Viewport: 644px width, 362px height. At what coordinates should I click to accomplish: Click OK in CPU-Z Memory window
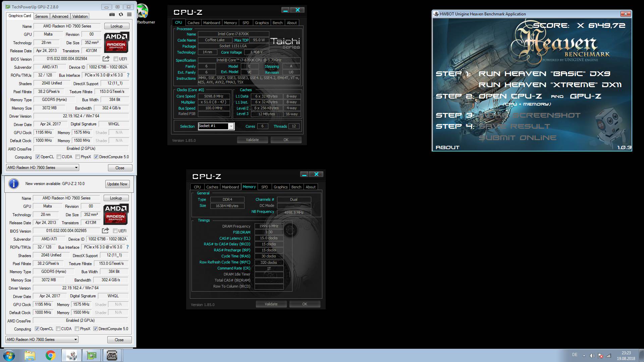[305, 304]
